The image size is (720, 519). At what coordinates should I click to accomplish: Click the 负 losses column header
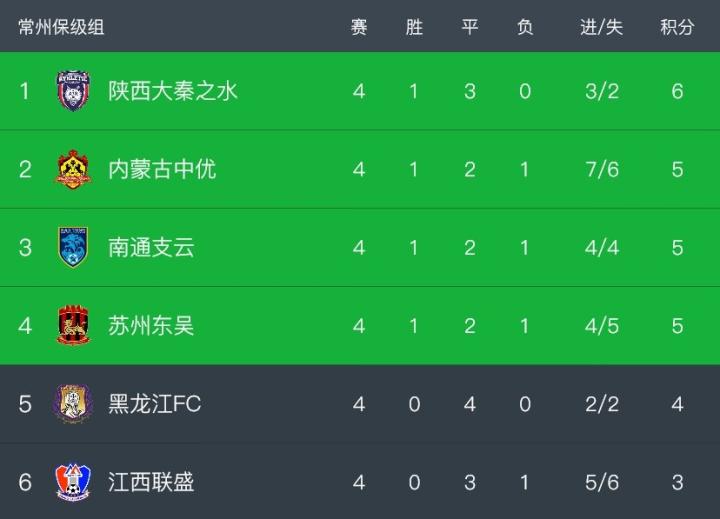525,27
